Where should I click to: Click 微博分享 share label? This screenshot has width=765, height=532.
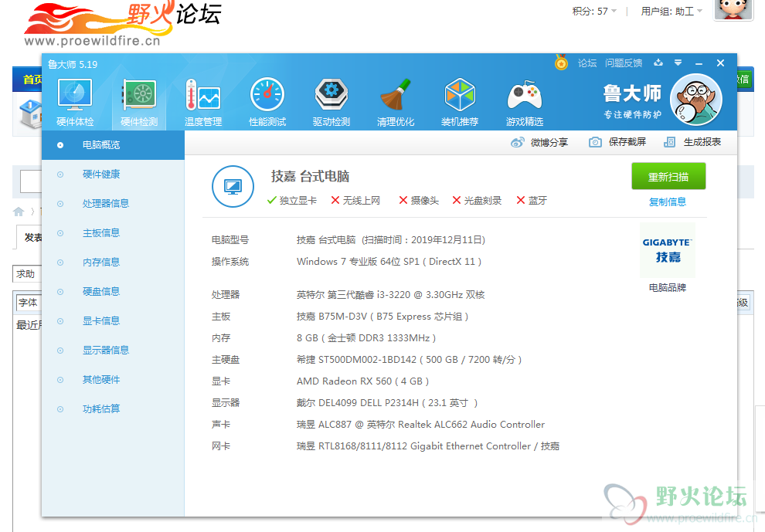[x=549, y=142]
